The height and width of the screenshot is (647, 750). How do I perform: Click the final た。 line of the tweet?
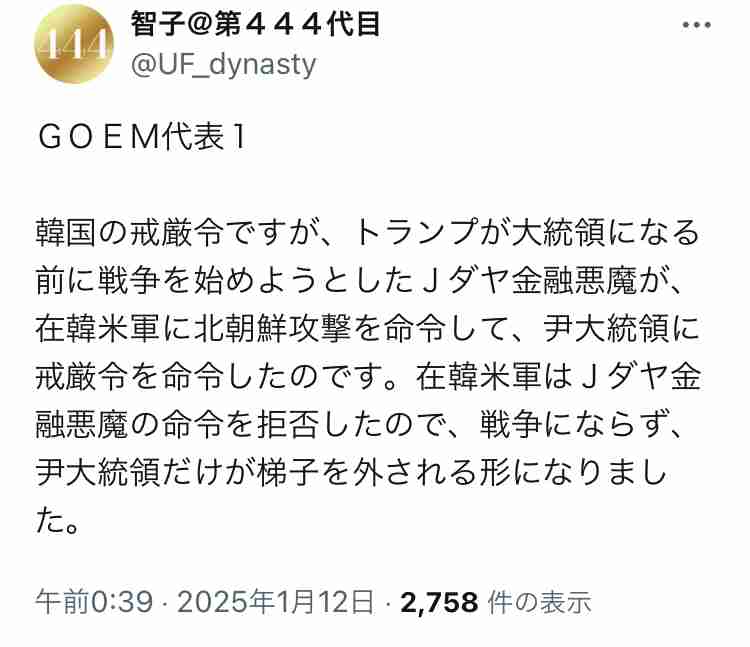click(x=57, y=520)
